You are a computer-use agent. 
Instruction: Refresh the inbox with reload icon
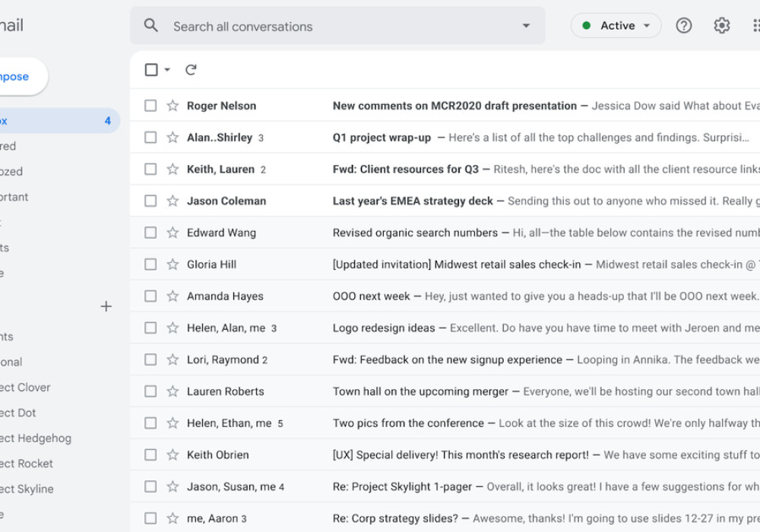coord(191,70)
